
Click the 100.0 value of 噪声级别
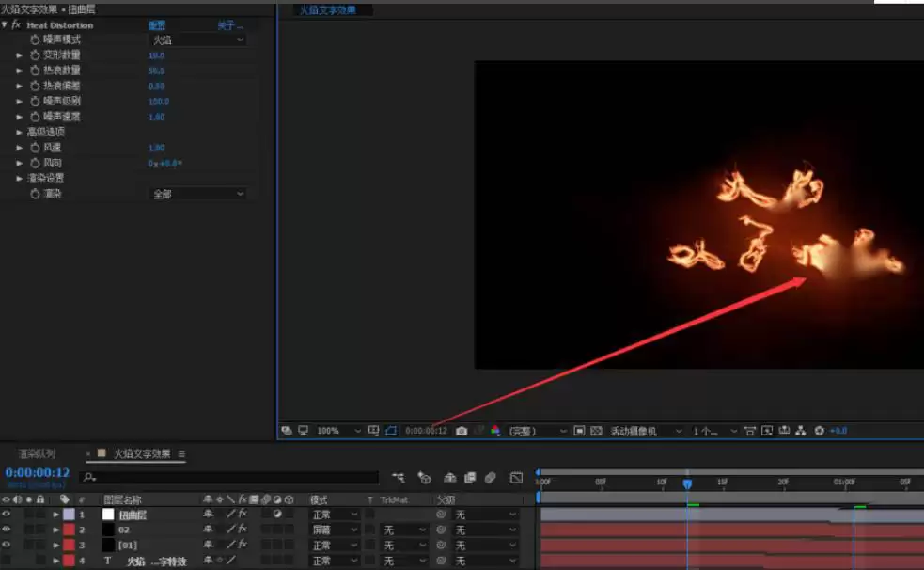(159, 102)
